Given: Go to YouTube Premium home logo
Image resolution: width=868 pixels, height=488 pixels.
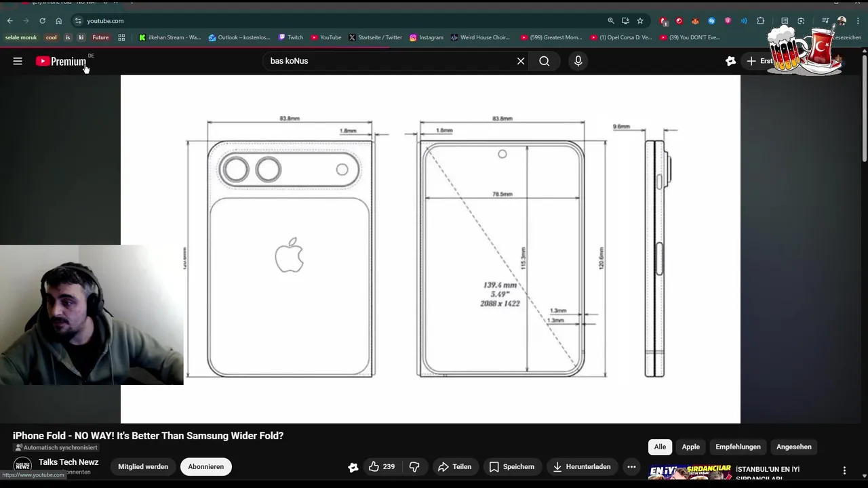Looking at the screenshot, I should (61, 61).
